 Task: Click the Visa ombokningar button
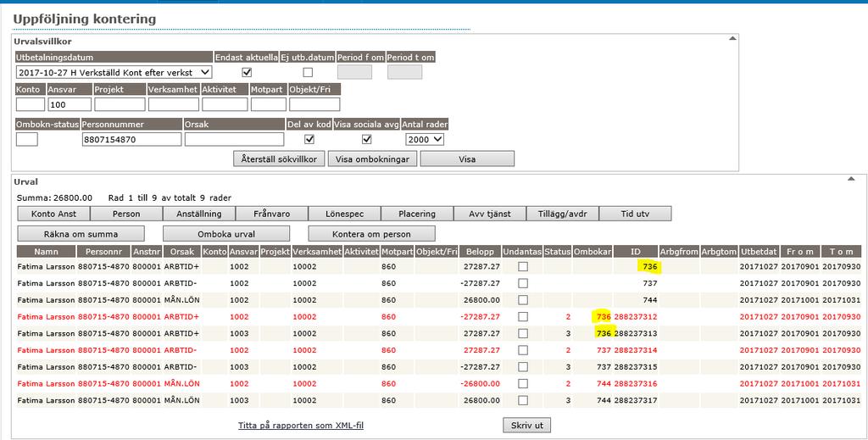[x=372, y=159]
